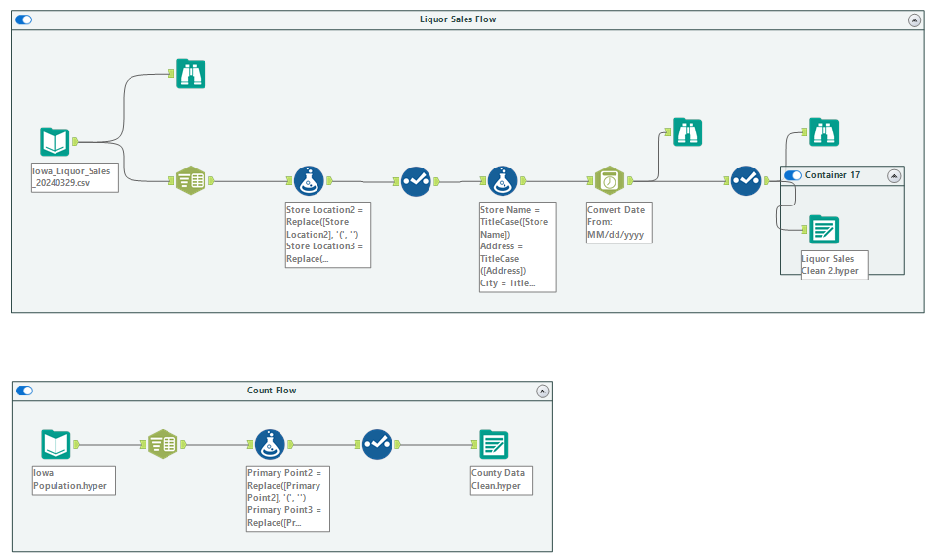Click the Select tool after Store Location formula
Screen dimensions: 933x560
coord(416,181)
